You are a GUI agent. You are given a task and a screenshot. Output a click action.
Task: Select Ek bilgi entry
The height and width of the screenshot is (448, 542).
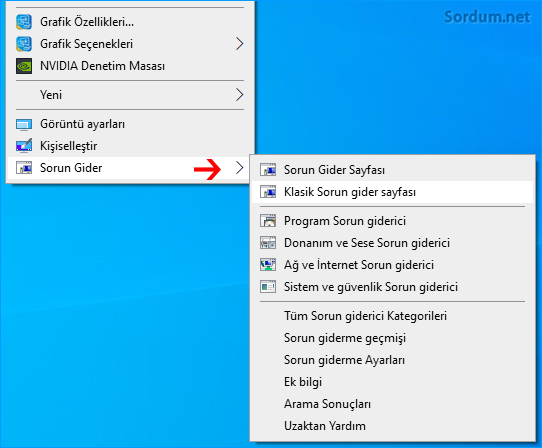point(392,382)
